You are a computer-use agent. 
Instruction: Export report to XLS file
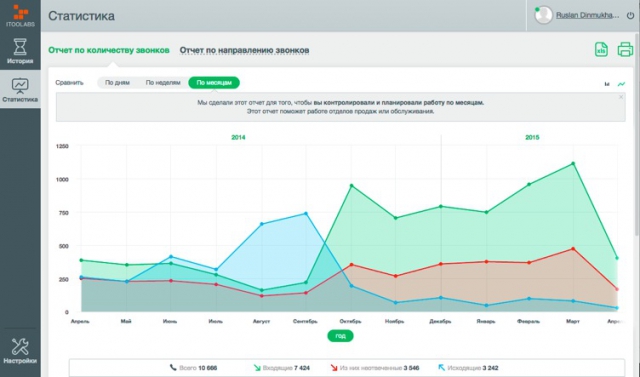coord(601,49)
